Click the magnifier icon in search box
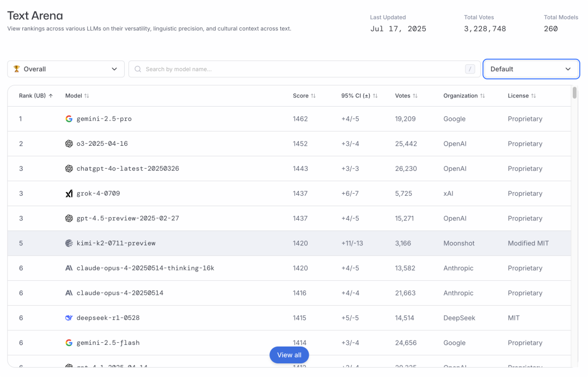The height and width of the screenshot is (377, 588). [x=138, y=69]
